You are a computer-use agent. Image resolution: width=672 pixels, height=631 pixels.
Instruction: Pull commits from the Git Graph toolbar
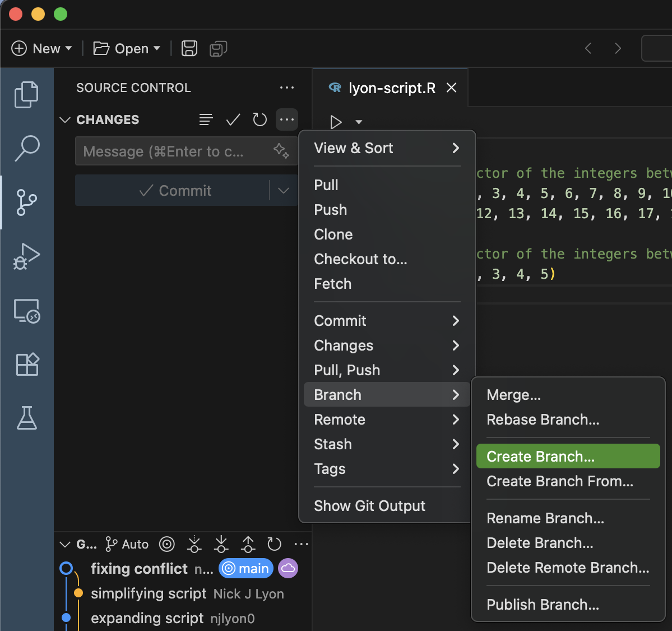coord(221,544)
